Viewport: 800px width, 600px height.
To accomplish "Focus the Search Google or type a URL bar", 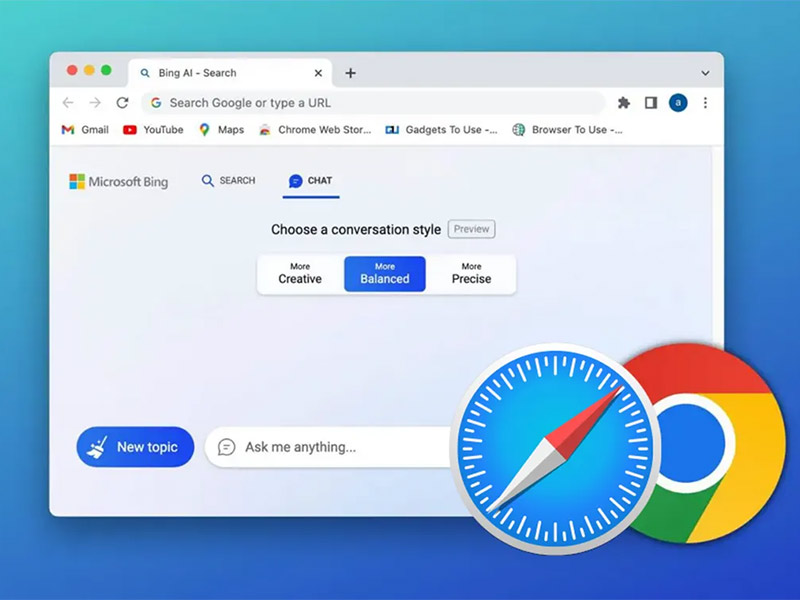I will pos(373,103).
